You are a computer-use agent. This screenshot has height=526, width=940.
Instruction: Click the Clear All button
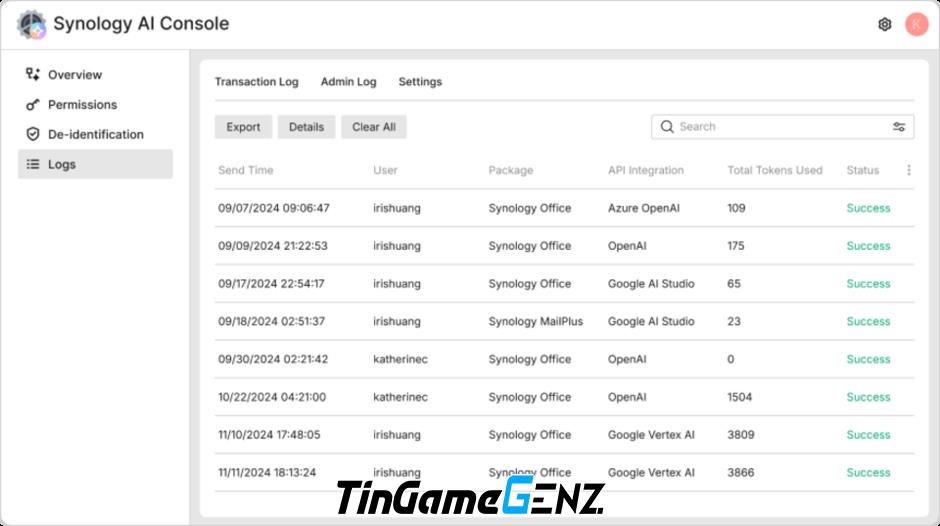(x=374, y=127)
